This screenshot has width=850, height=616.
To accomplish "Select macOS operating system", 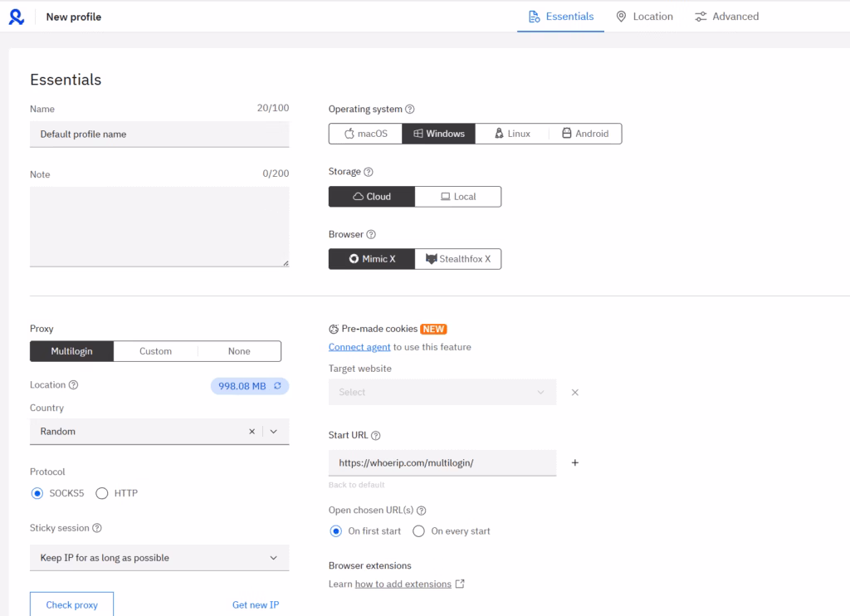I will [365, 134].
